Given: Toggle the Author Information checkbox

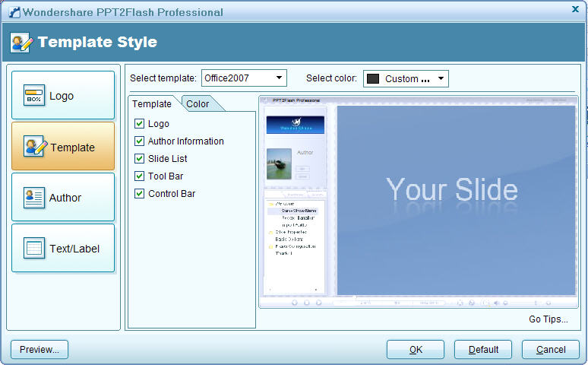Looking at the screenshot, I should tap(139, 141).
